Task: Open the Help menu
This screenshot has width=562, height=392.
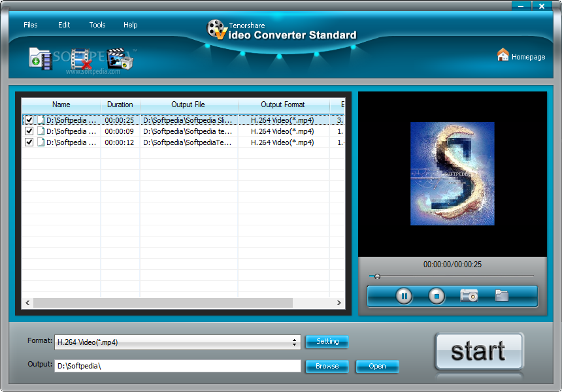Action: pos(131,25)
